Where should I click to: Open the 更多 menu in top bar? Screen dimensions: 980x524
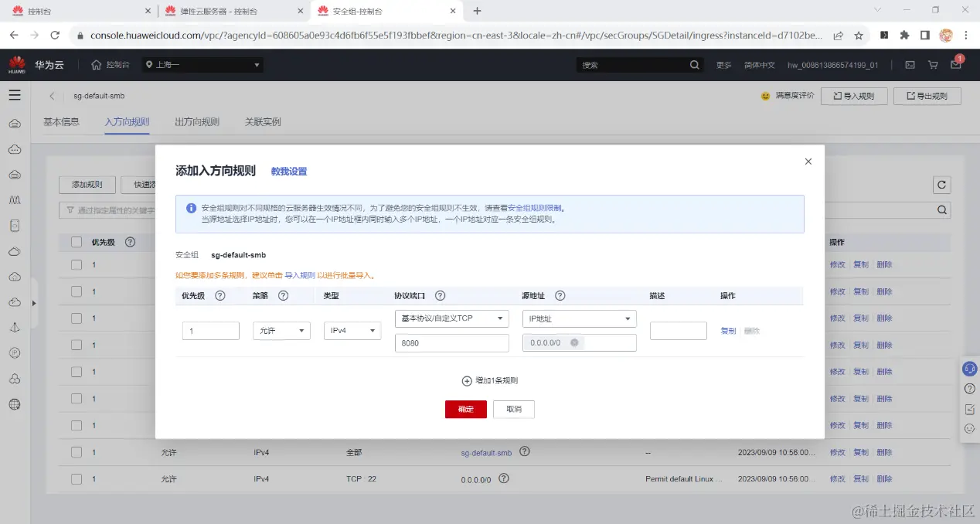pos(723,65)
